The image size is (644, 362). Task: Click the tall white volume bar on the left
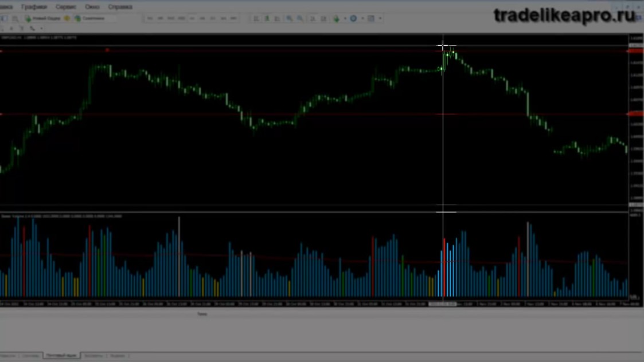point(179,257)
